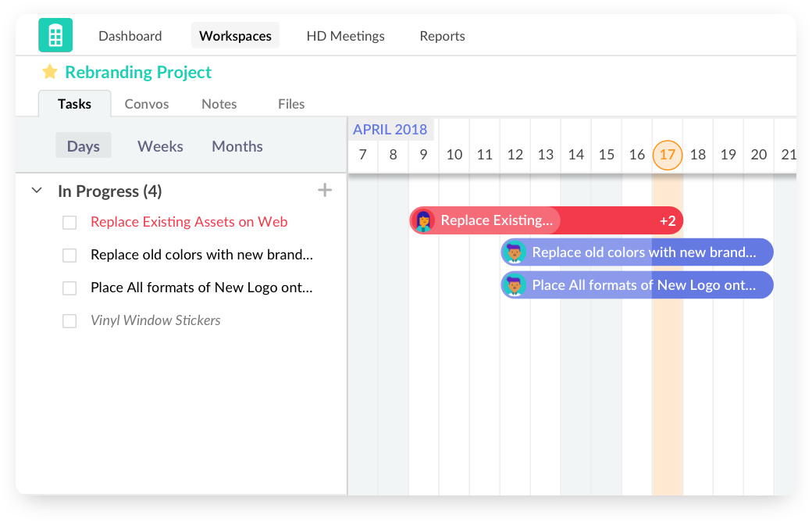Click the plus icon to add task

[325, 190]
